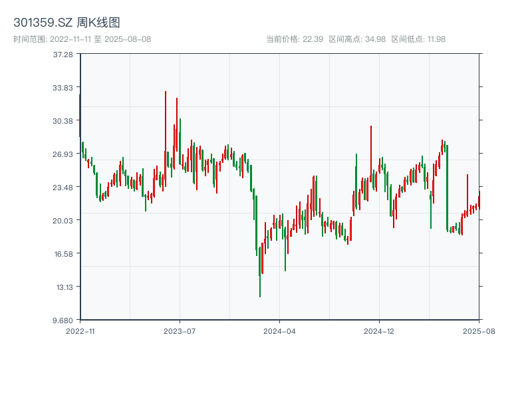Click the 13.13 y-axis price label
Screen dimensions: 532x399
pyautogui.click(x=63, y=287)
